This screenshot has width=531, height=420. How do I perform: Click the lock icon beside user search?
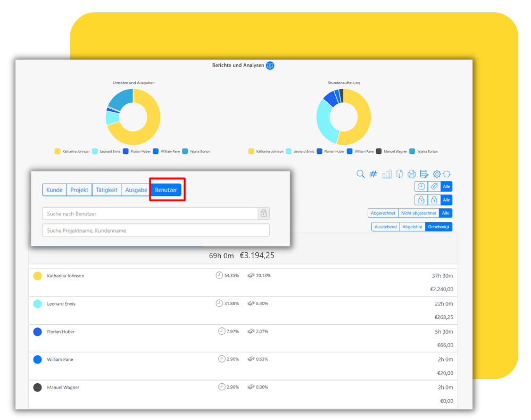pyautogui.click(x=263, y=213)
